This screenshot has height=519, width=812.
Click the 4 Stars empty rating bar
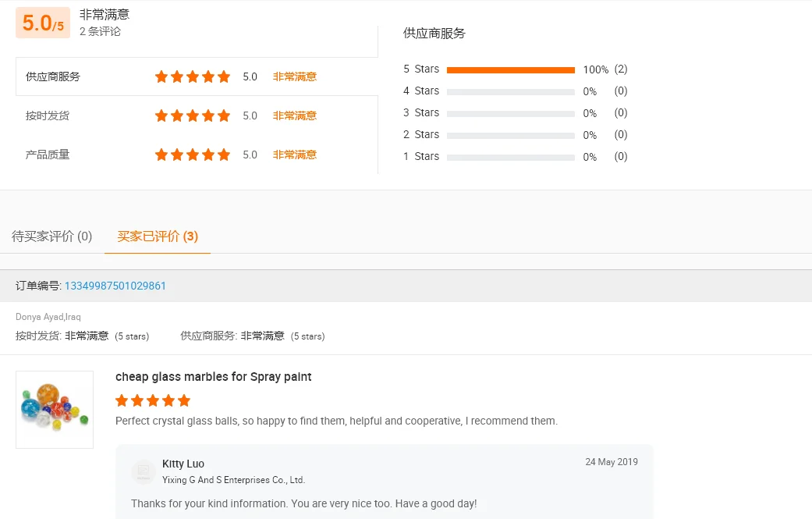point(510,91)
